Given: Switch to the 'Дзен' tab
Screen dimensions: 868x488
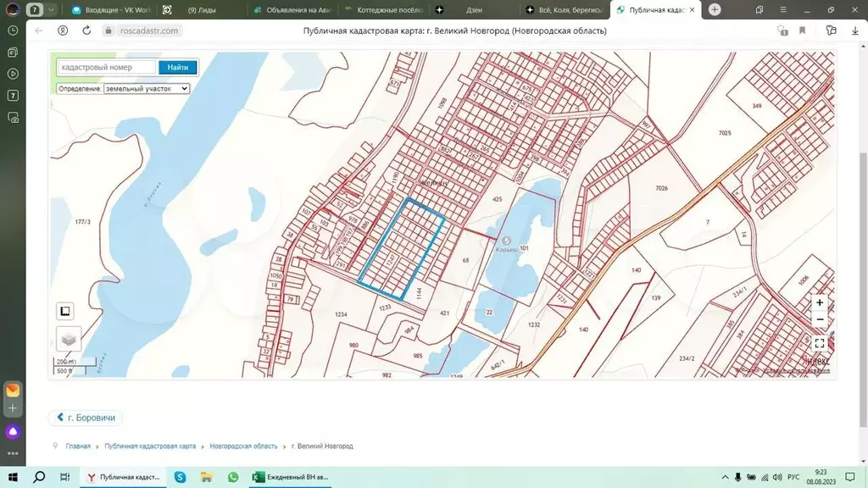Looking at the screenshot, I should tap(475, 10).
